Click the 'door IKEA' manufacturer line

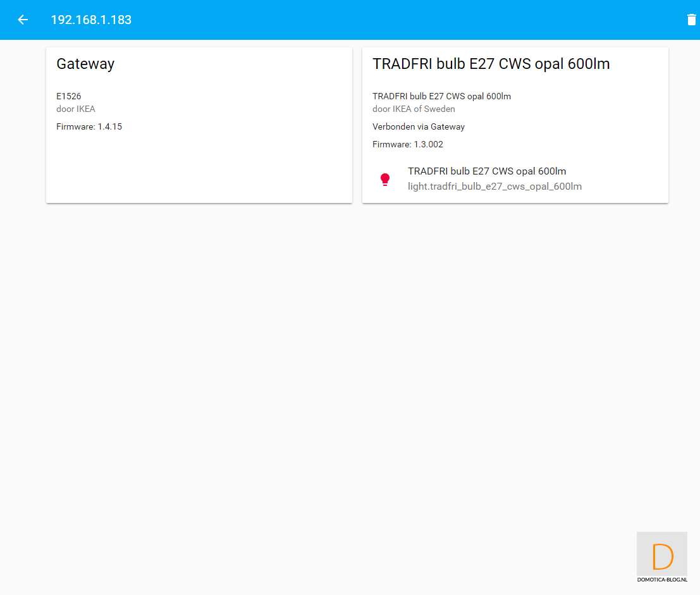(75, 109)
